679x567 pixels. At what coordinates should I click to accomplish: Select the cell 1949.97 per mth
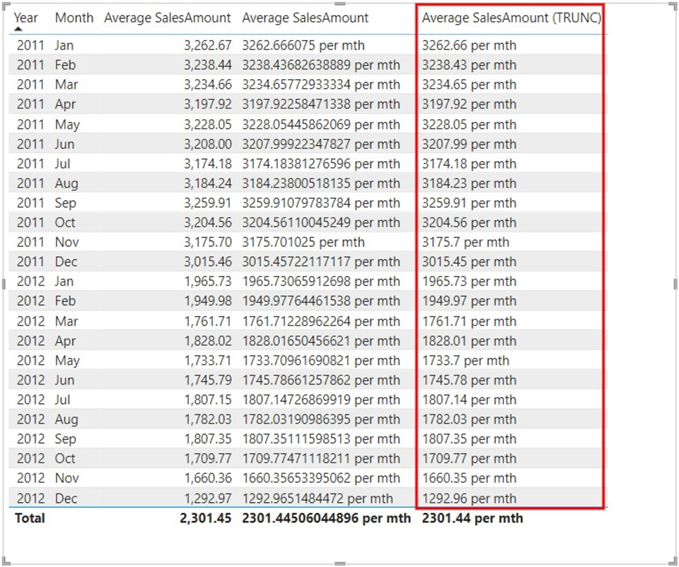pyautogui.click(x=469, y=301)
